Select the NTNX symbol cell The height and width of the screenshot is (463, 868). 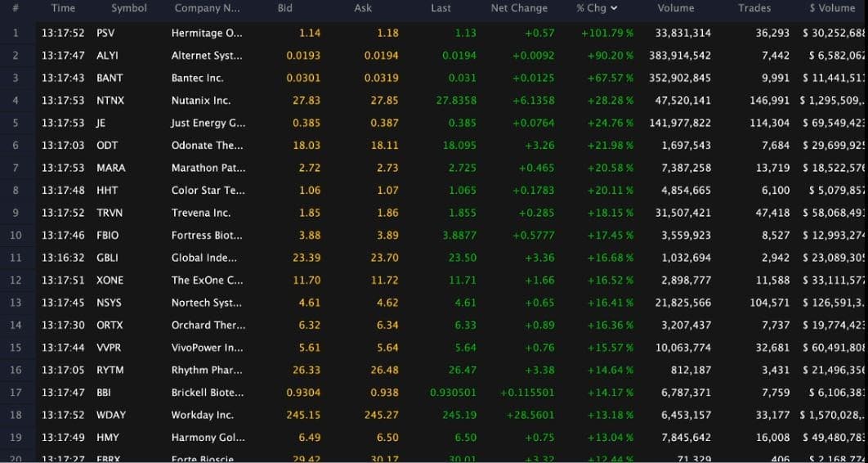[x=110, y=101]
